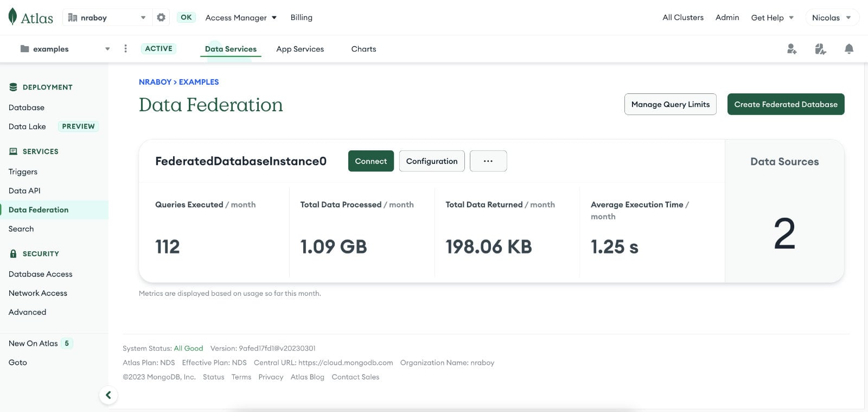Image resolution: width=868 pixels, height=412 pixels.
Task: Click Manage Query Limits
Action: coord(671,104)
